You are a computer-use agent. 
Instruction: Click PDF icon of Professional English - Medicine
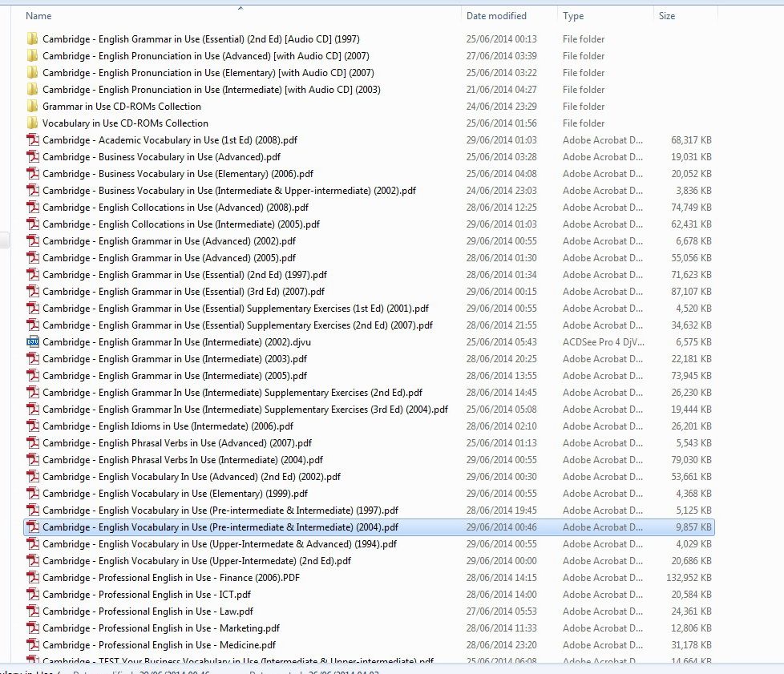click(x=33, y=645)
